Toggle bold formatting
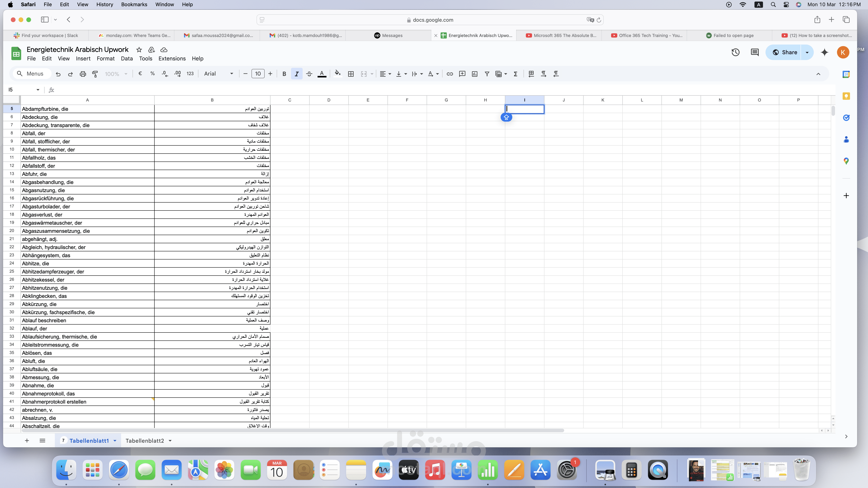 [x=284, y=74]
